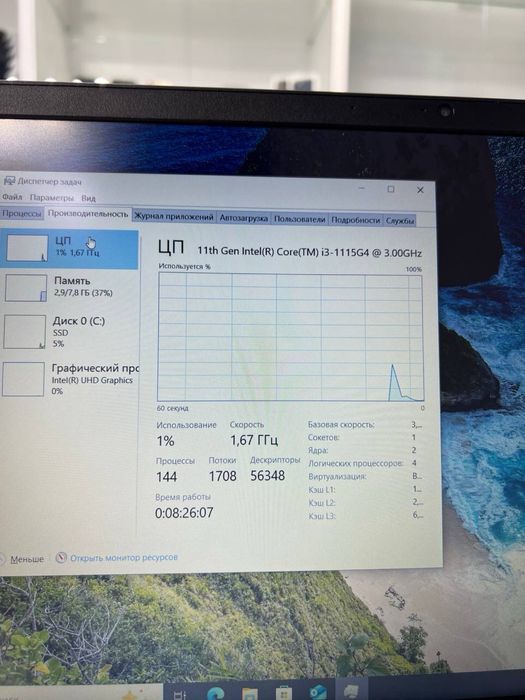
Task: Open File Explorer from the taskbar
Action: pos(250,693)
